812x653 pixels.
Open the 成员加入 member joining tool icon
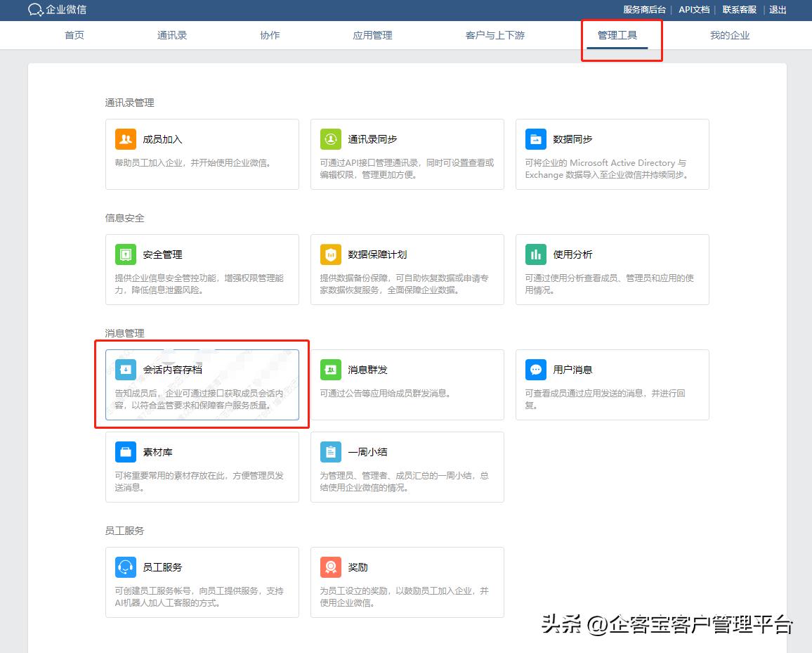point(125,139)
